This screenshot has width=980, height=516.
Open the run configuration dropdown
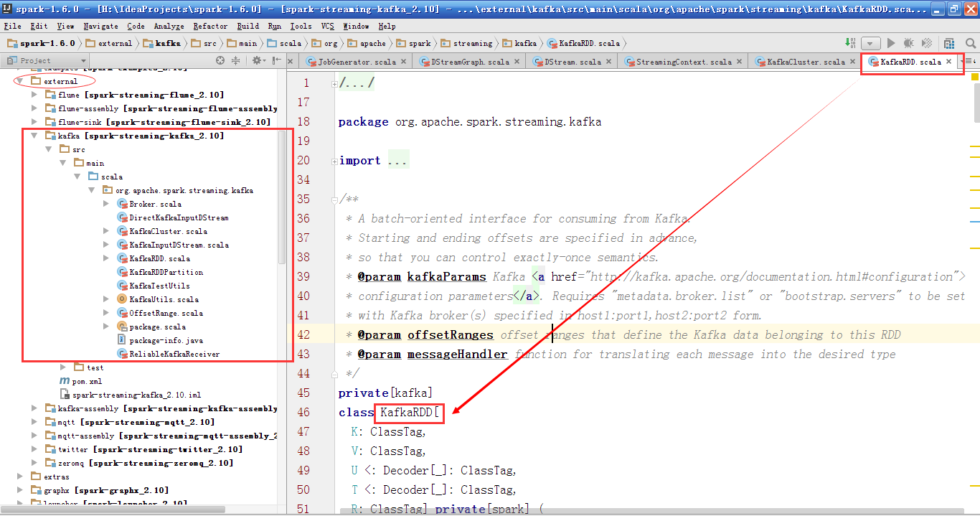point(870,43)
